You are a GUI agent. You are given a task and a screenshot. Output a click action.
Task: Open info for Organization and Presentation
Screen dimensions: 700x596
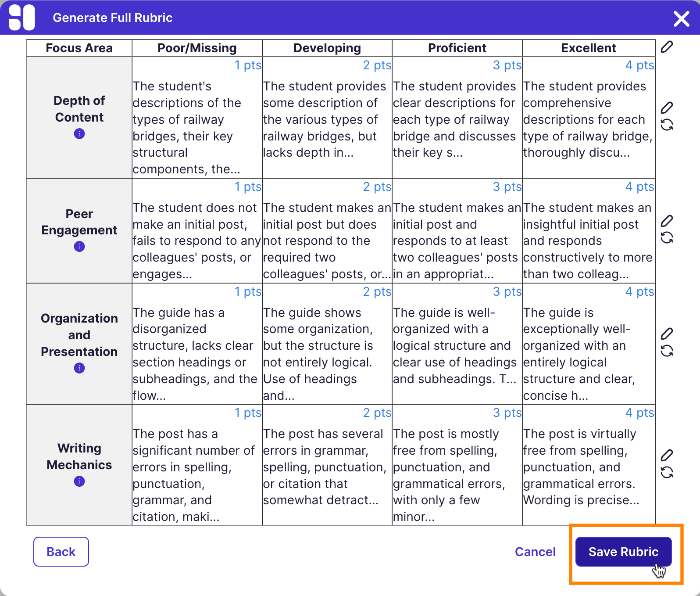click(x=79, y=368)
